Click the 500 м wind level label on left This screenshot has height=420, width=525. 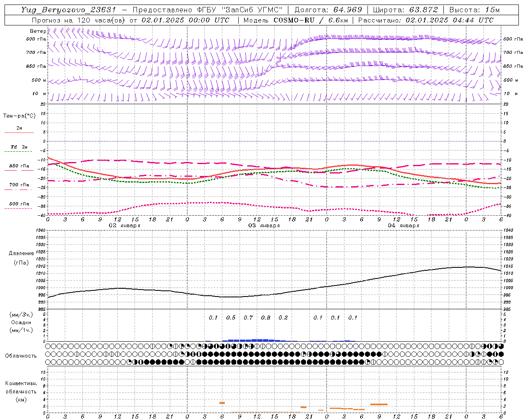tap(39, 80)
